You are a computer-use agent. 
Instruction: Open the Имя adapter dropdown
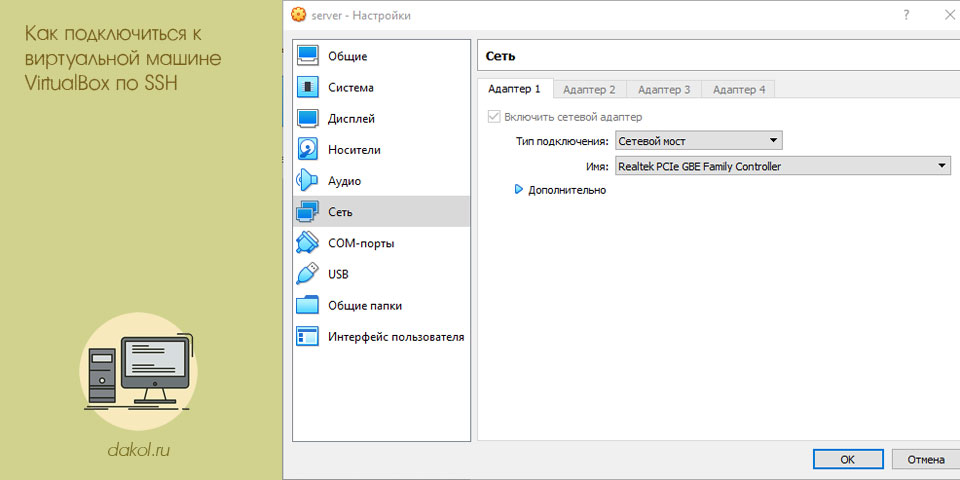coord(782,166)
